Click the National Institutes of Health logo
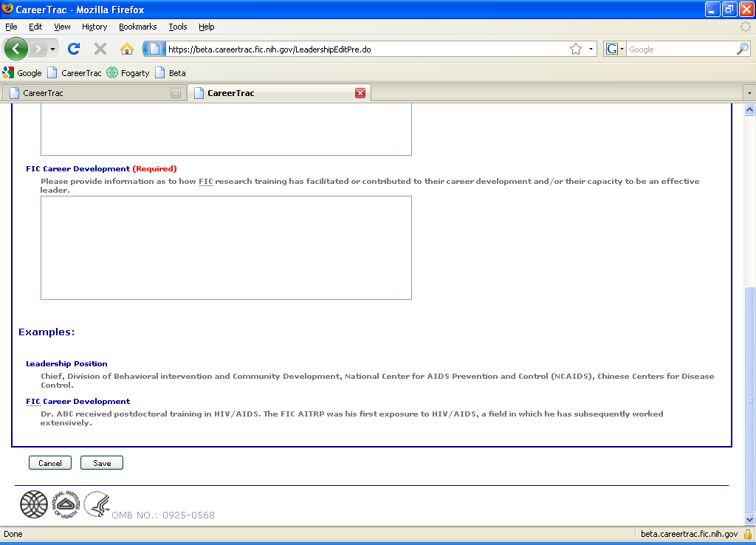The image size is (756, 545). click(x=66, y=504)
